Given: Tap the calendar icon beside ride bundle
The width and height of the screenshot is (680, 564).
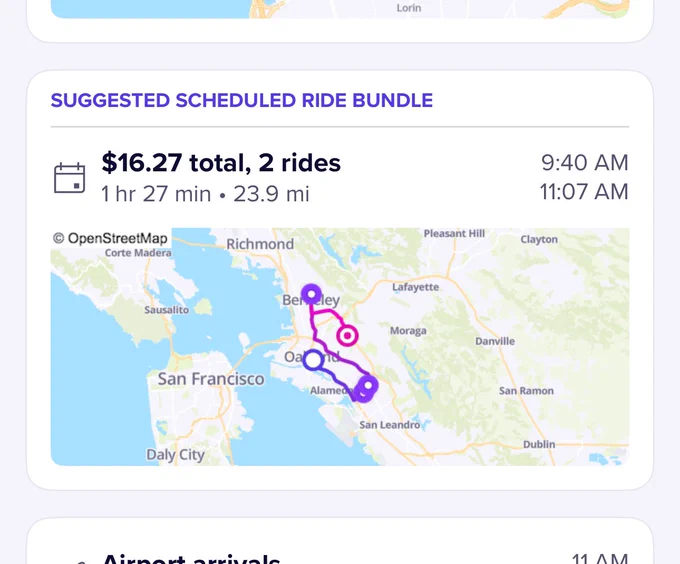Looking at the screenshot, I should click(69, 178).
